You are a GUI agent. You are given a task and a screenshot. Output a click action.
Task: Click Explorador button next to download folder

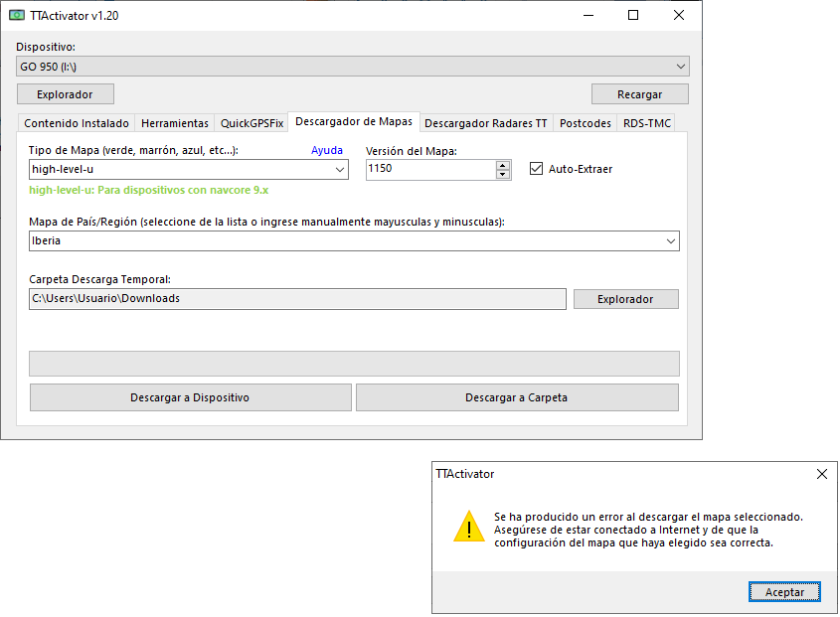coord(625,299)
